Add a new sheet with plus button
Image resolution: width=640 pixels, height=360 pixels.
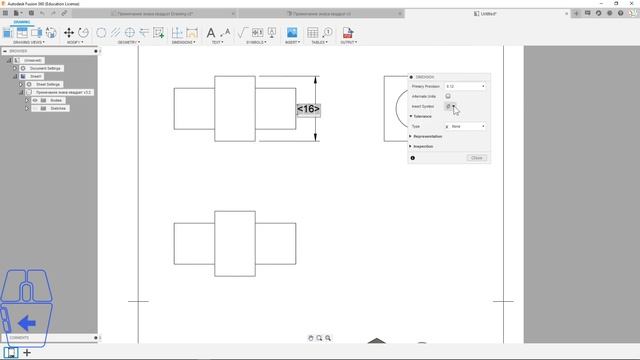(27, 352)
